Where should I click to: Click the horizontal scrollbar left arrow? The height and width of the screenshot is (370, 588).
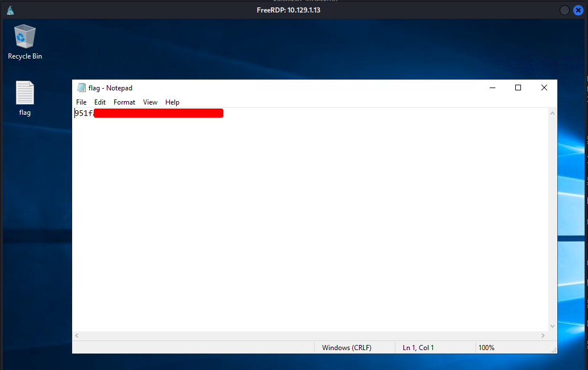(x=77, y=335)
